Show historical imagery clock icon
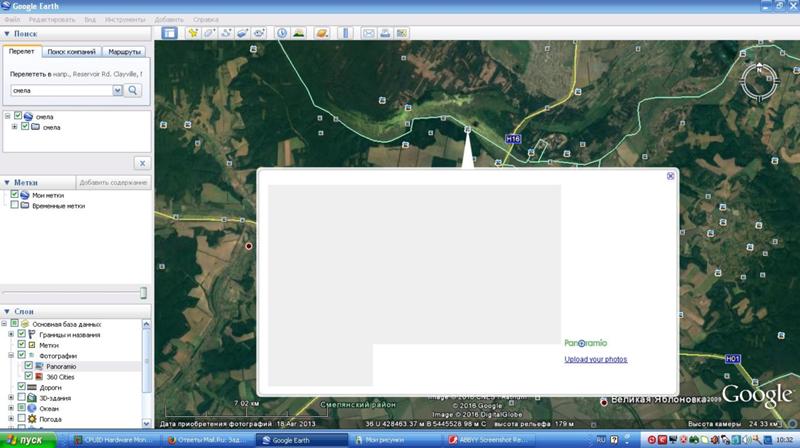The width and height of the screenshot is (800, 448). 282,33
